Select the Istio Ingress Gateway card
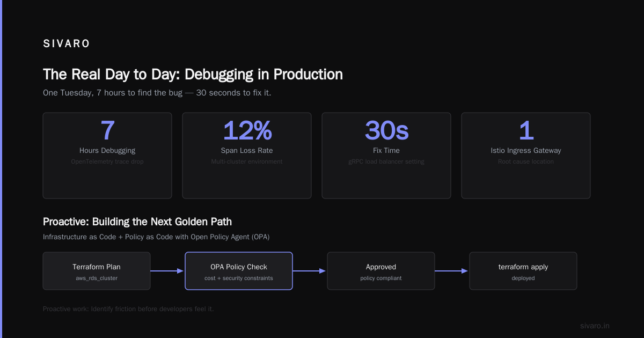 click(526, 156)
